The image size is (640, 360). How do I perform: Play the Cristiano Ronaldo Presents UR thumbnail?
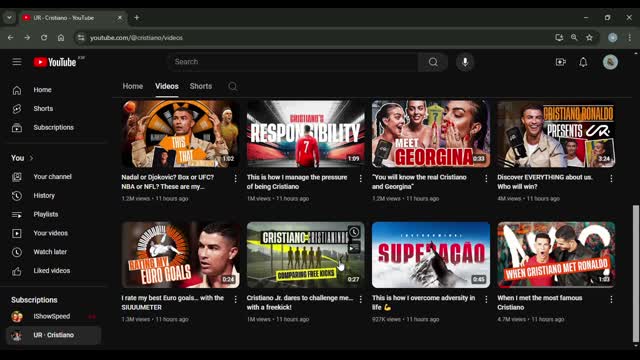pos(556,134)
